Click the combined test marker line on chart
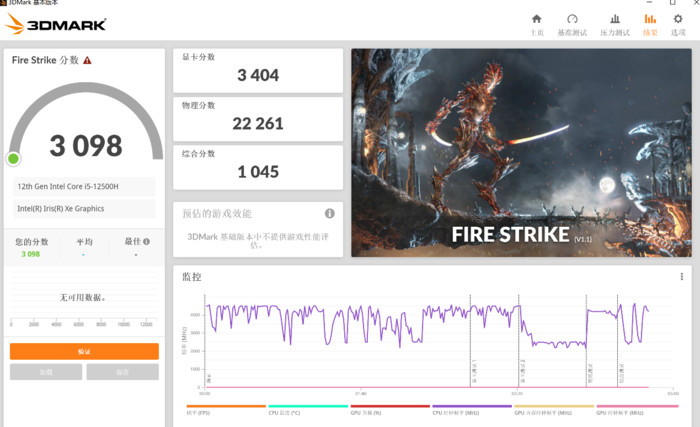This screenshot has height=427, width=700. 617,341
